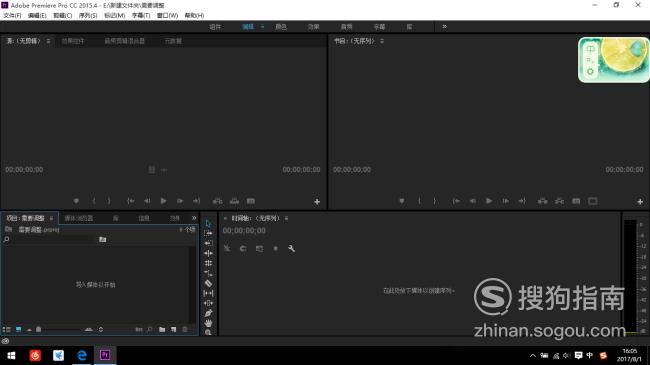Screen dimensions: 650x365
Task: Select the Hand tool
Action: 208,323
